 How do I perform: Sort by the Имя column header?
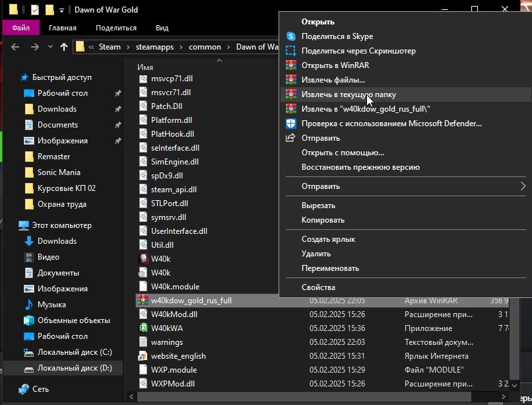pos(145,67)
